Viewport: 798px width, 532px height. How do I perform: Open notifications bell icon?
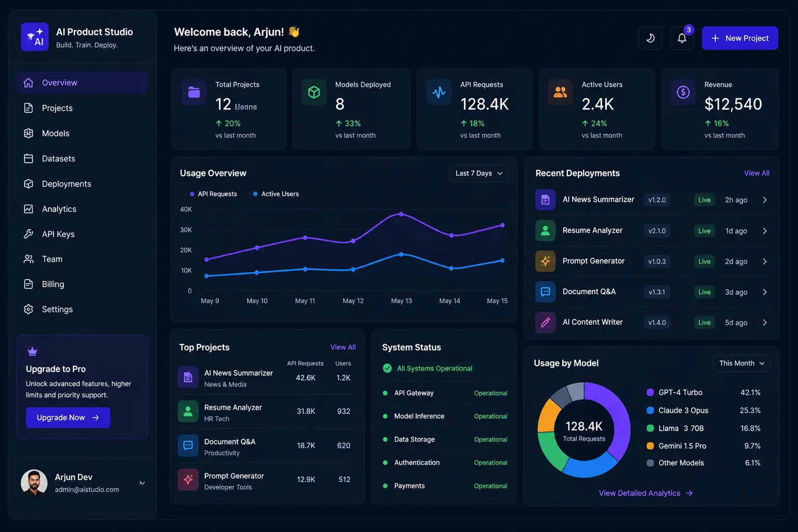[x=682, y=38]
